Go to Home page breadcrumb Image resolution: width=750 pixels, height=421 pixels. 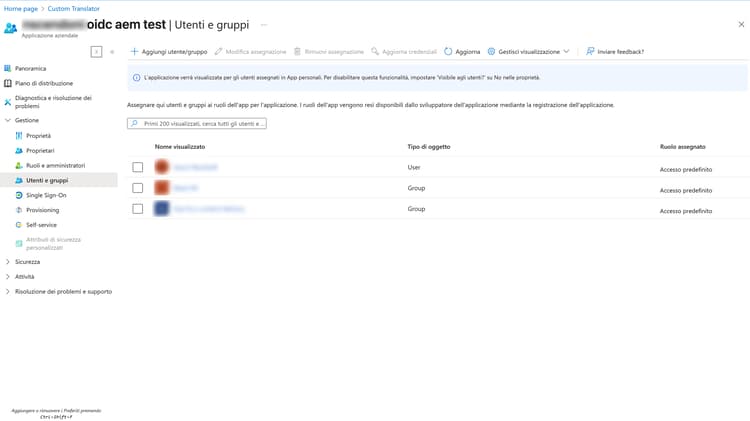click(21, 9)
